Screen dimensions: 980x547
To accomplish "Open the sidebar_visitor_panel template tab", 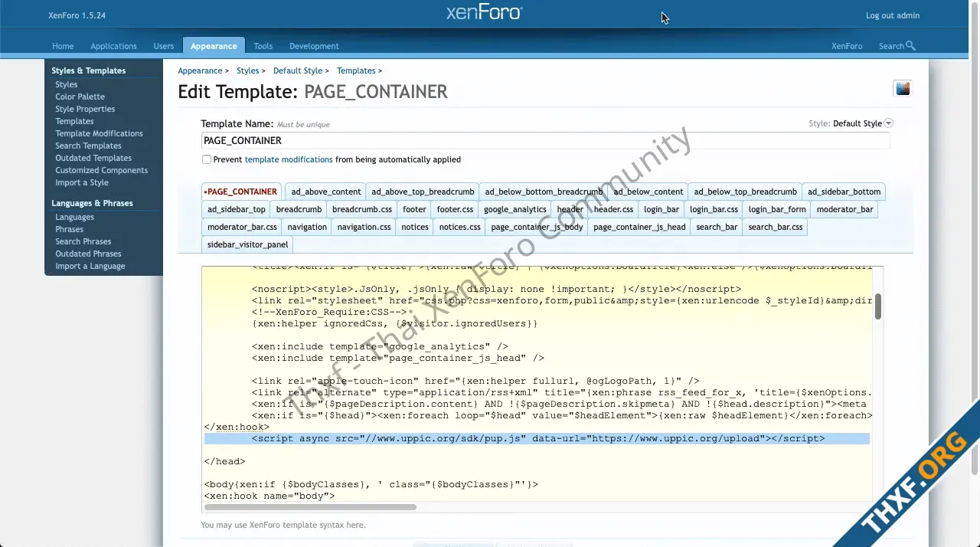I will pyautogui.click(x=247, y=244).
